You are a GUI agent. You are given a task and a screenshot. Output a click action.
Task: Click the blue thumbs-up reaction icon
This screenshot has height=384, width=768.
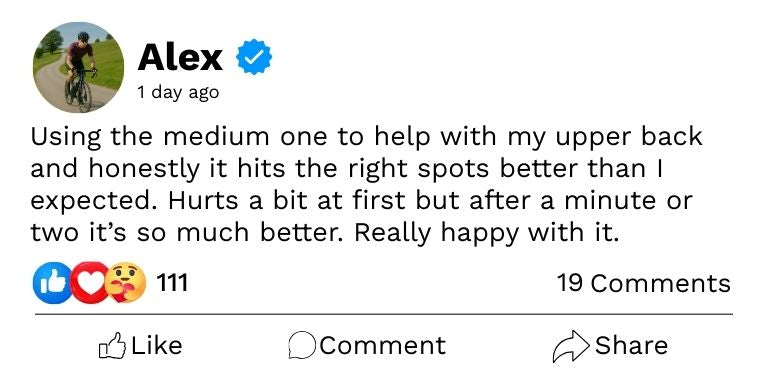tap(52, 283)
